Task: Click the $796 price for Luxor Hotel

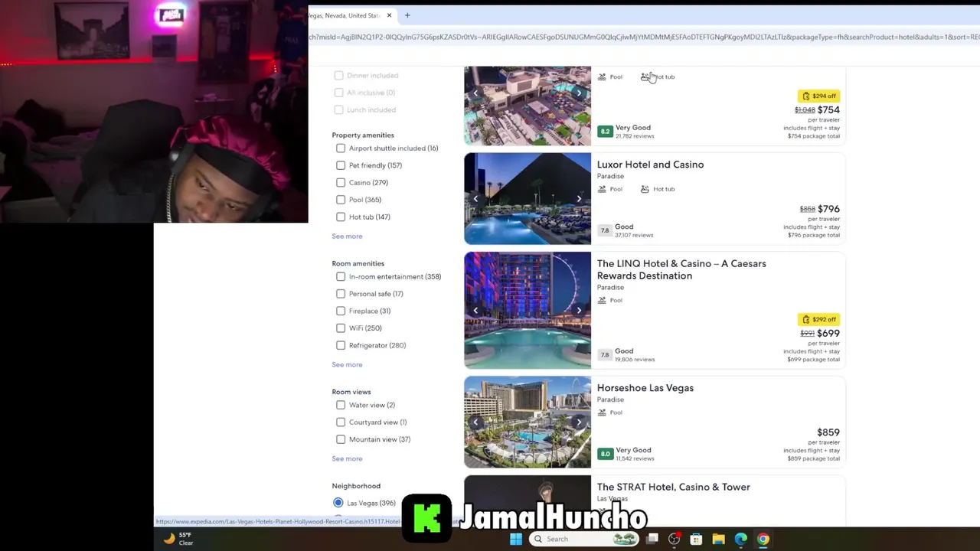Action: coord(828,209)
